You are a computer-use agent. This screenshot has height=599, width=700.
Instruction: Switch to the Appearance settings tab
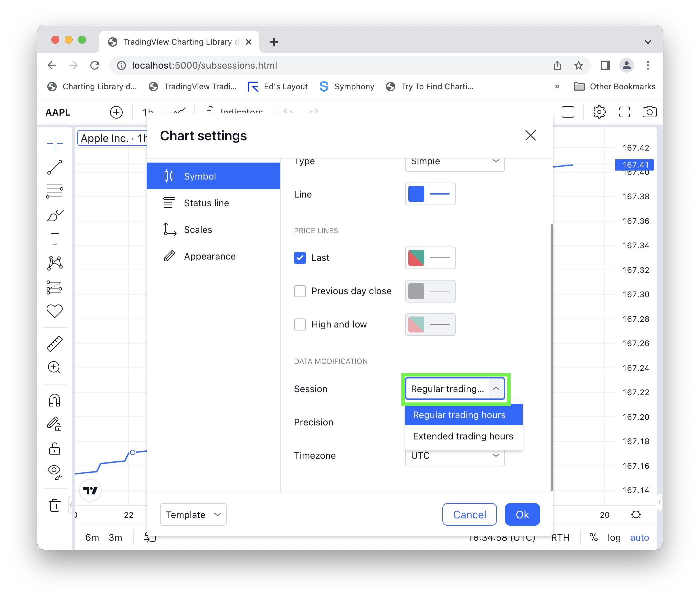(x=209, y=256)
